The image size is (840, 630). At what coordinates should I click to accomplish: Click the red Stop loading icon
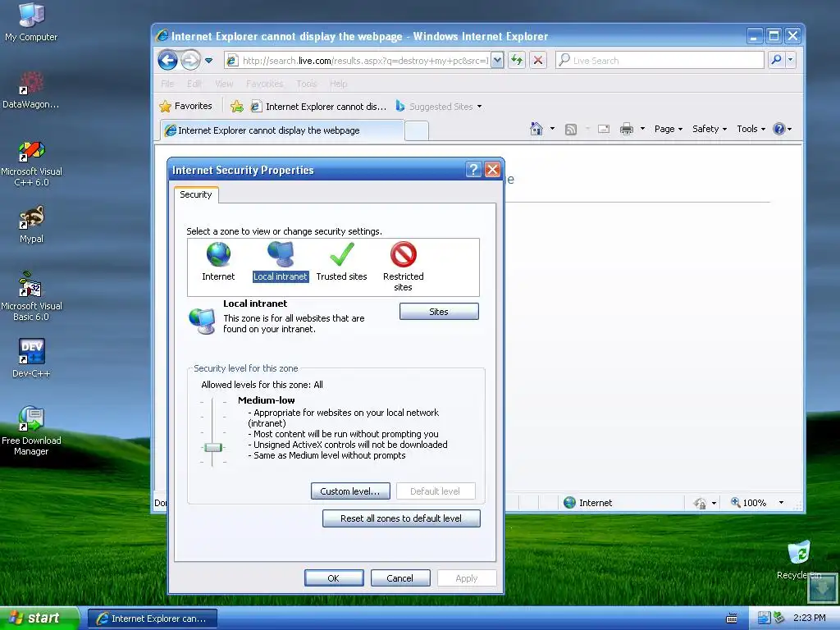coord(538,60)
